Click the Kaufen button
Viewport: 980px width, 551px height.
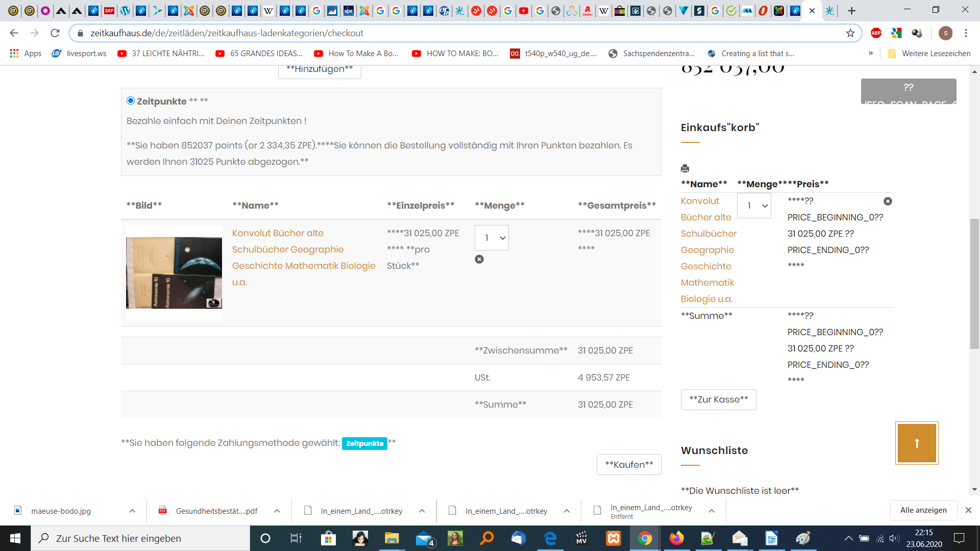click(629, 464)
